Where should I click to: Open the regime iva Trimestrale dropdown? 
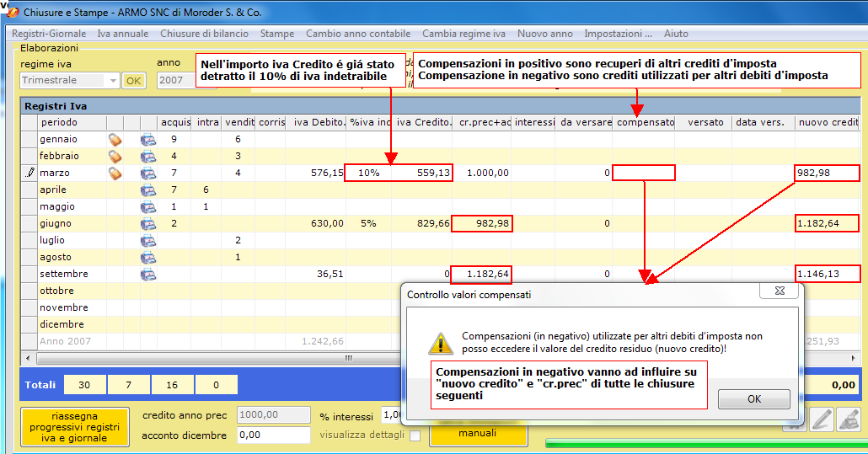(113, 81)
